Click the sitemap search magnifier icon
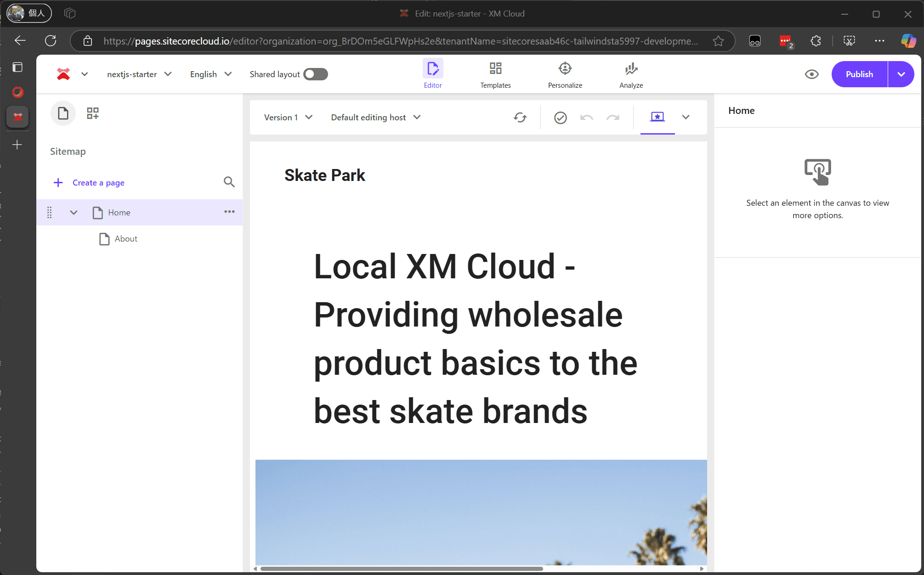Viewport: 924px width, 575px height. 229,182
